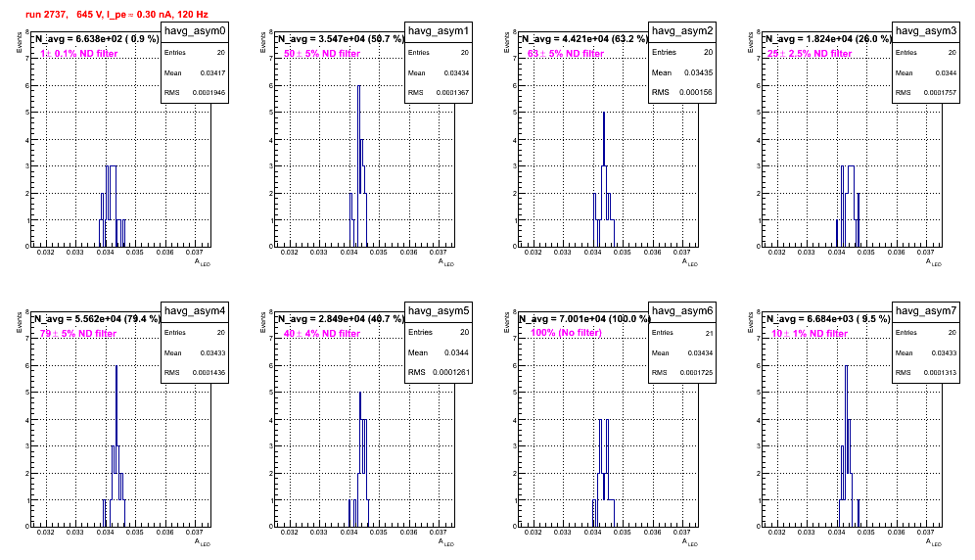The height and width of the screenshot is (560, 975).
Task: Select the N_avg = 7.001e+04 label
Action: [x=584, y=318]
